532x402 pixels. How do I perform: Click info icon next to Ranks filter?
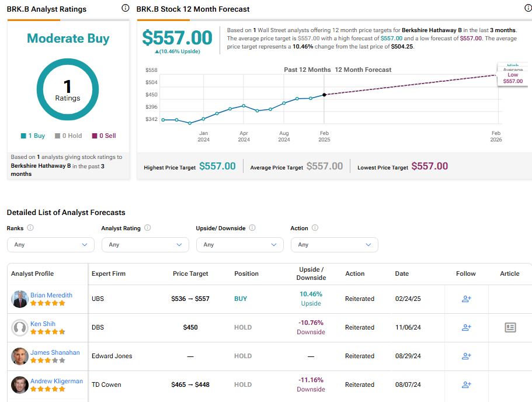pos(30,228)
